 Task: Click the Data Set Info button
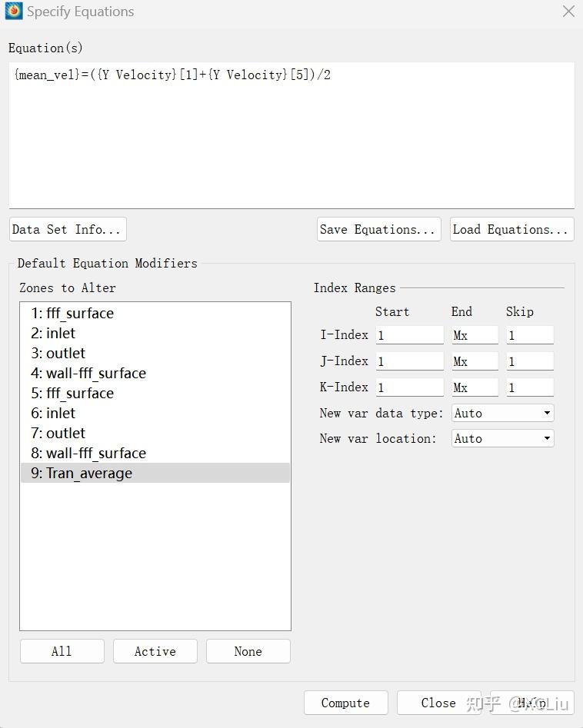(x=67, y=229)
